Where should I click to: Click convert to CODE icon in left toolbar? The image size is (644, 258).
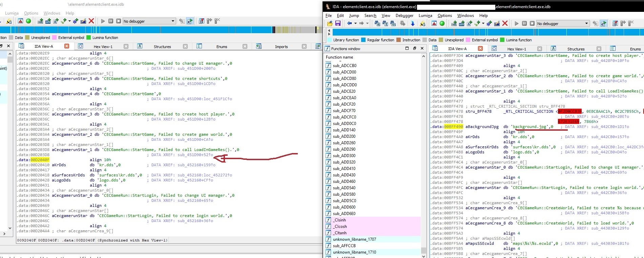tap(40, 21)
